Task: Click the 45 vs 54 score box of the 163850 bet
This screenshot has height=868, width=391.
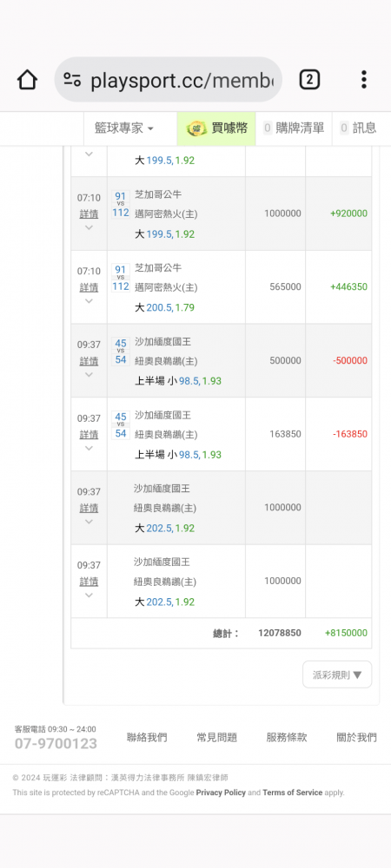Action: point(121,425)
